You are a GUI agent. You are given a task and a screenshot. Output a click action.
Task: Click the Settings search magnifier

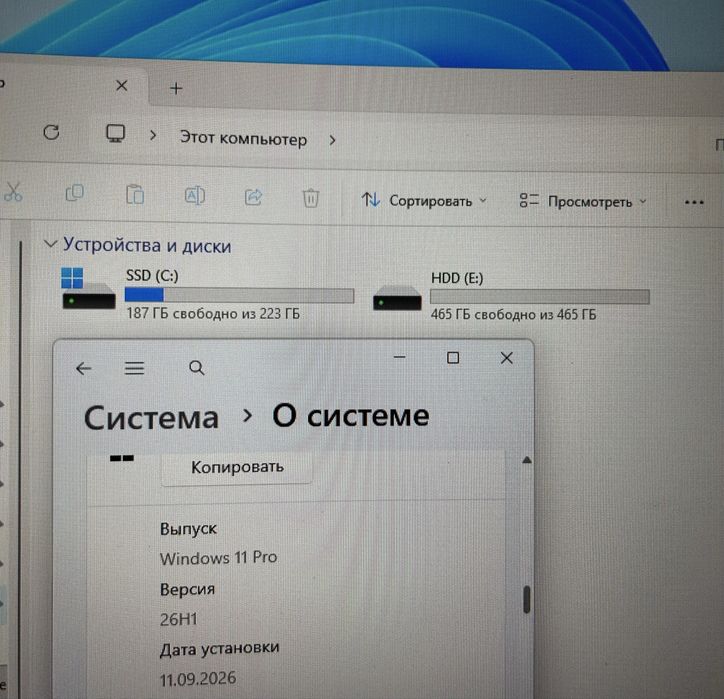pos(197,368)
